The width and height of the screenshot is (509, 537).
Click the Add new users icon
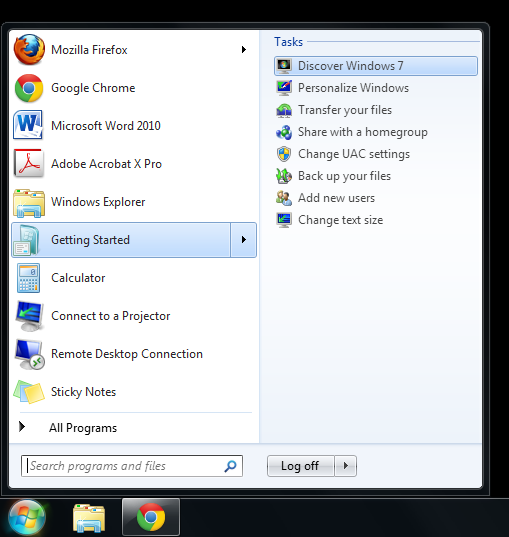pos(284,198)
